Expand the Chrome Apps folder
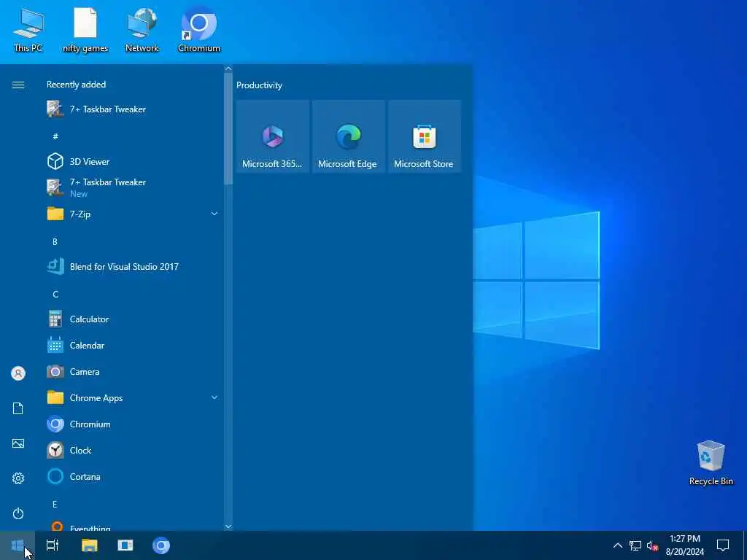Screen dimensions: 747x560 [131, 397]
